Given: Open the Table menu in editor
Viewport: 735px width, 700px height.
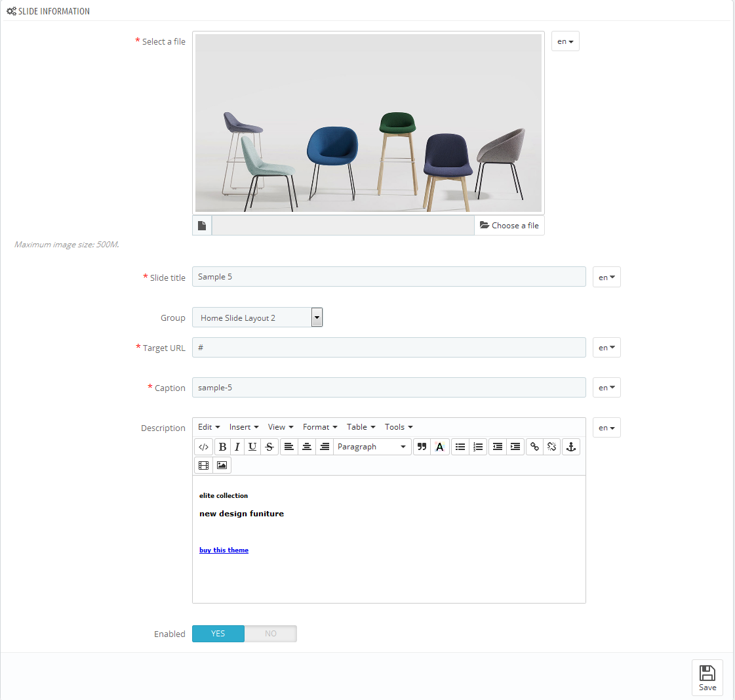Looking at the screenshot, I should [x=361, y=427].
